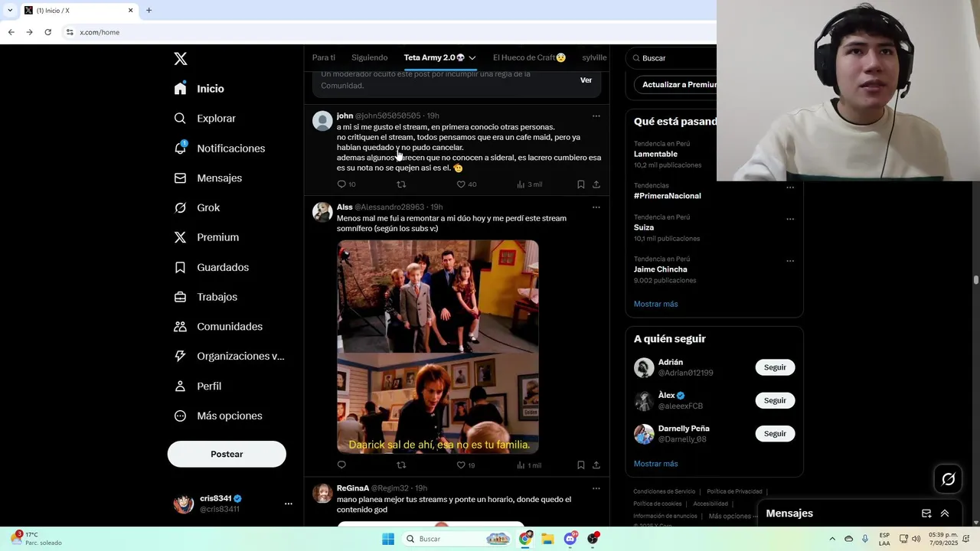Open Condiciones de Servicio link
This screenshot has width=980, height=551.
(664, 491)
